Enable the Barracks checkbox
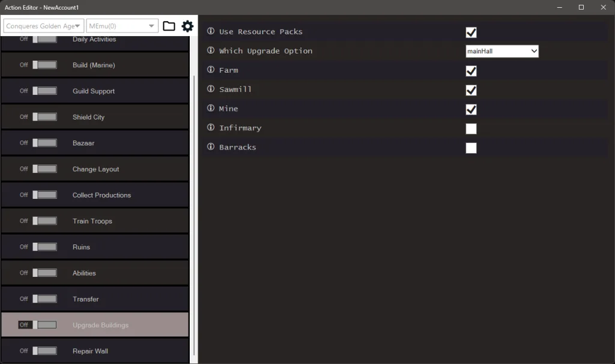 click(x=471, y=148)
